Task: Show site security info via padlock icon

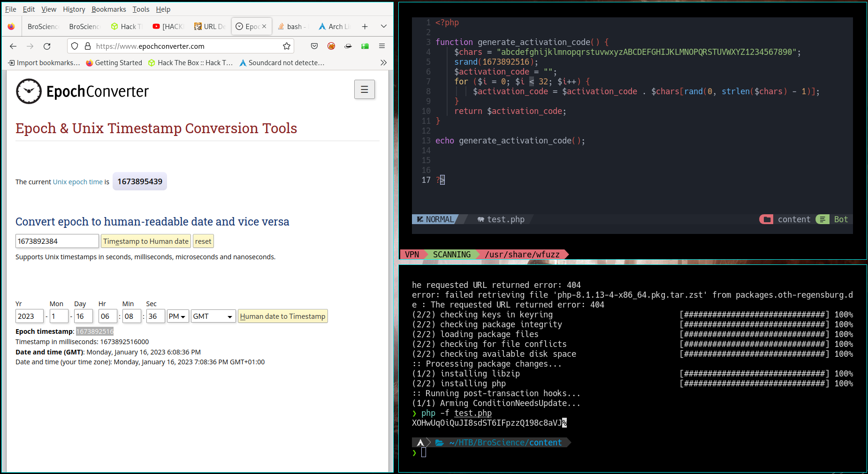Action: 88,46
